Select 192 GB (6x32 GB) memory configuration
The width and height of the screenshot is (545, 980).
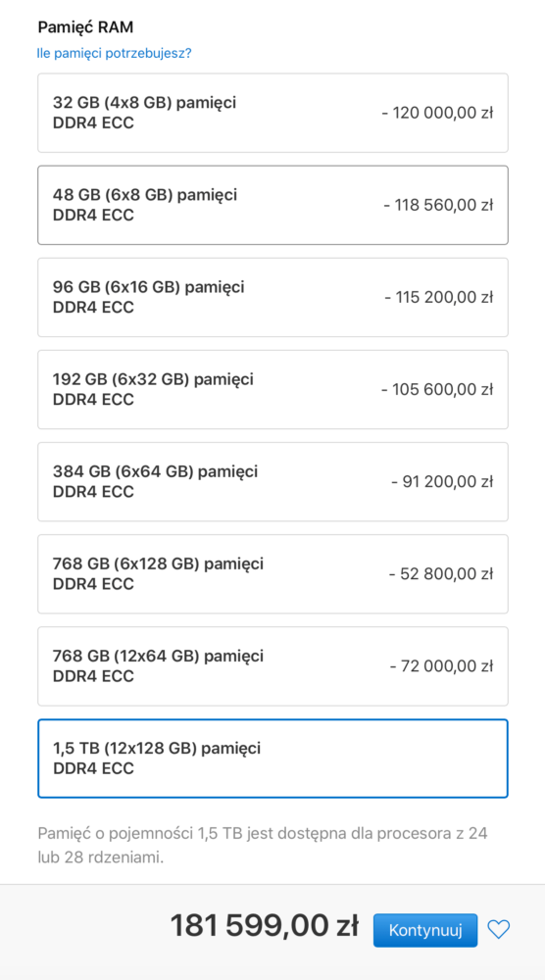tap(272, 389)
